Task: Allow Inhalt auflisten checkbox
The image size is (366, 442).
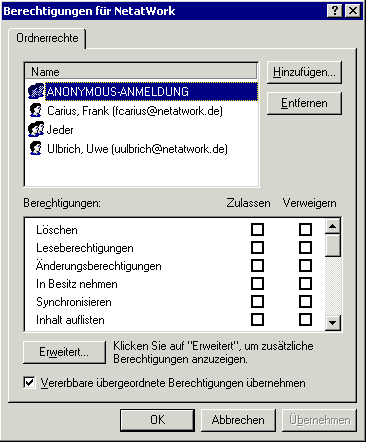Action: (257, 320)
